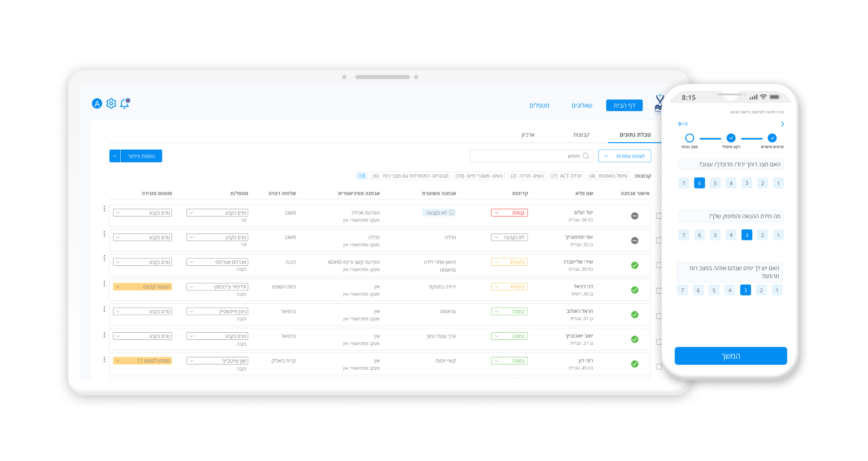The width and height of the screenshot is (868, 461).
Task: Click the חיפוש search field
Action: pos(532,156)
